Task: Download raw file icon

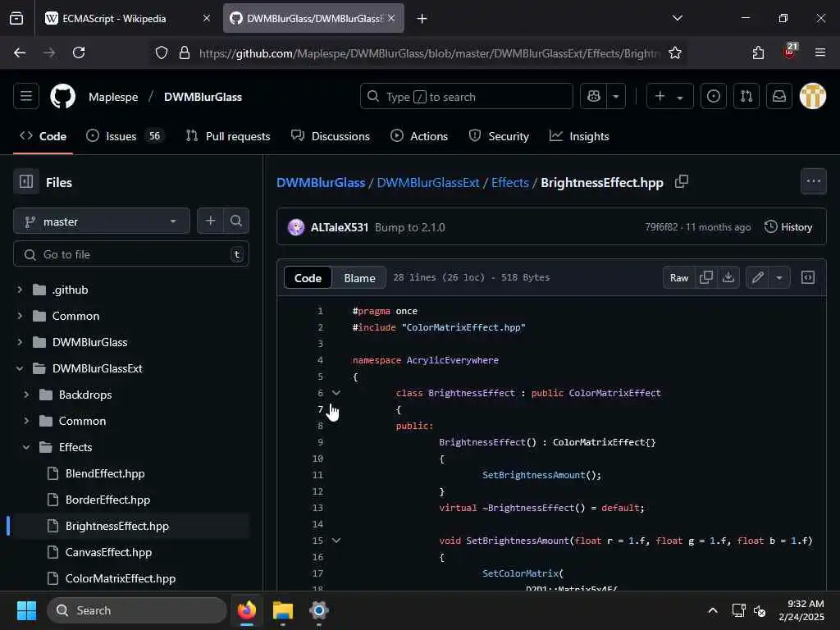Action: [728, 277]
